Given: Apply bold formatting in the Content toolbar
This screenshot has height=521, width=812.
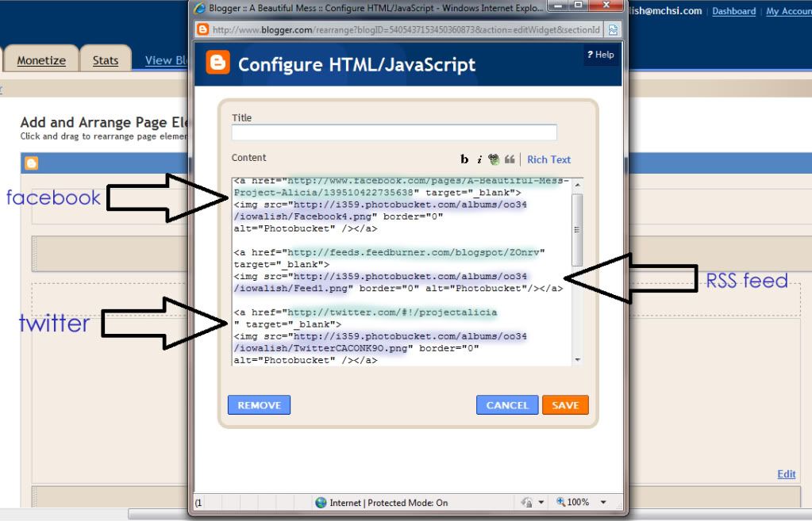Looking at the screenshot, I should 464,159.
